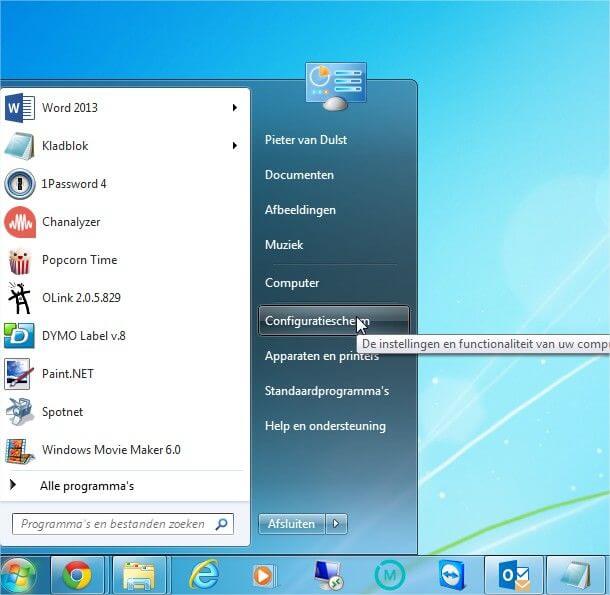Open DYMO Label v.8 icon

point(19,335)
